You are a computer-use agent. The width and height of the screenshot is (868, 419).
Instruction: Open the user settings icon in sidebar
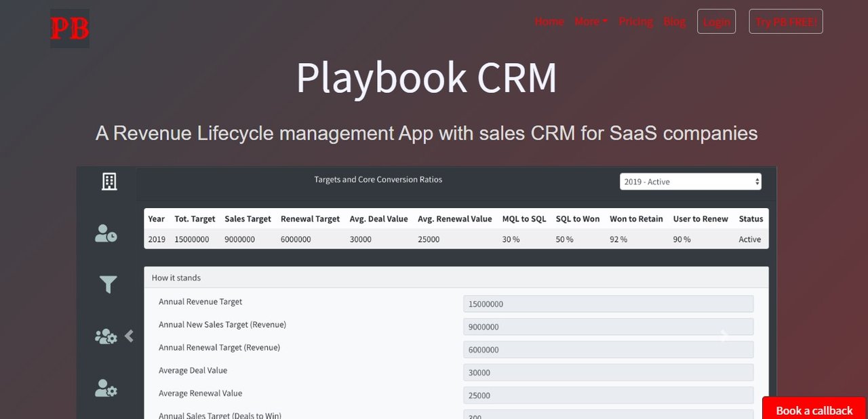click(x=106, y=388)
